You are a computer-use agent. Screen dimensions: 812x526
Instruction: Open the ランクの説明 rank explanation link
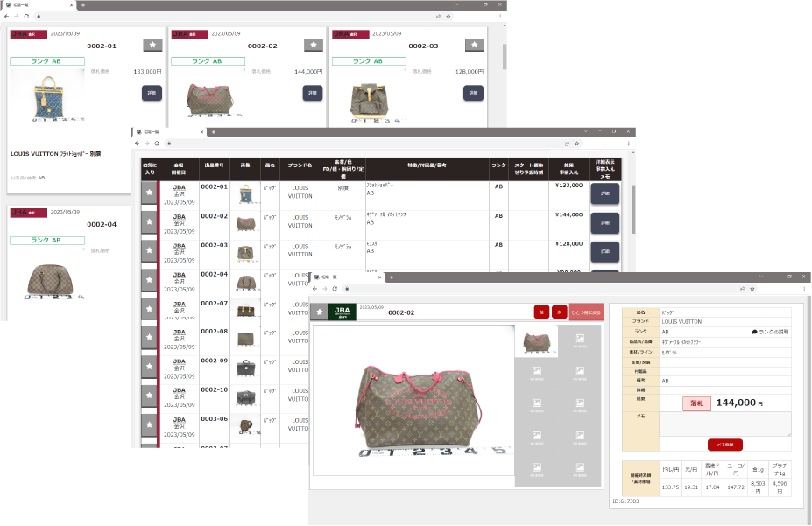tap(770, 332)
